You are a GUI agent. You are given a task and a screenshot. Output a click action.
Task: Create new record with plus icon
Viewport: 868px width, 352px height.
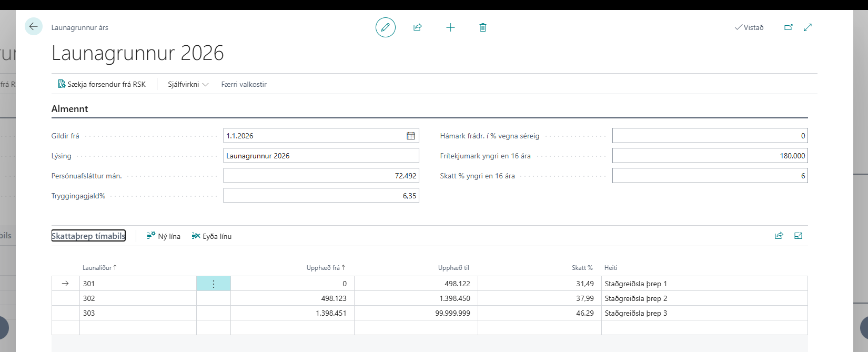click(x=450, y=27)
